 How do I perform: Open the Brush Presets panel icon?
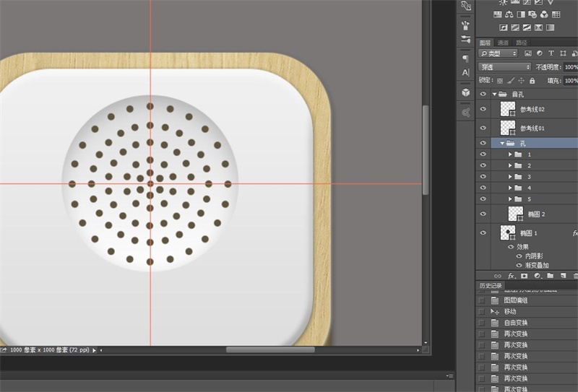pyautogui.click(x=465, y=24)
